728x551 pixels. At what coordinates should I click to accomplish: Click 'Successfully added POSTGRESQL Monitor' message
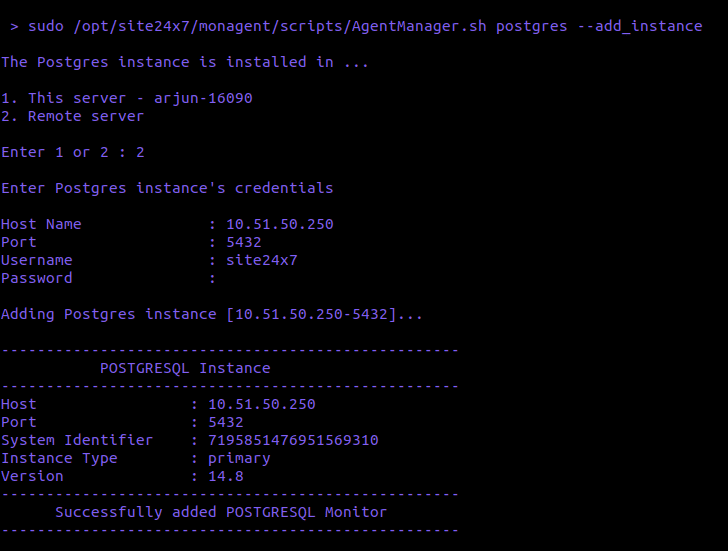221,512
